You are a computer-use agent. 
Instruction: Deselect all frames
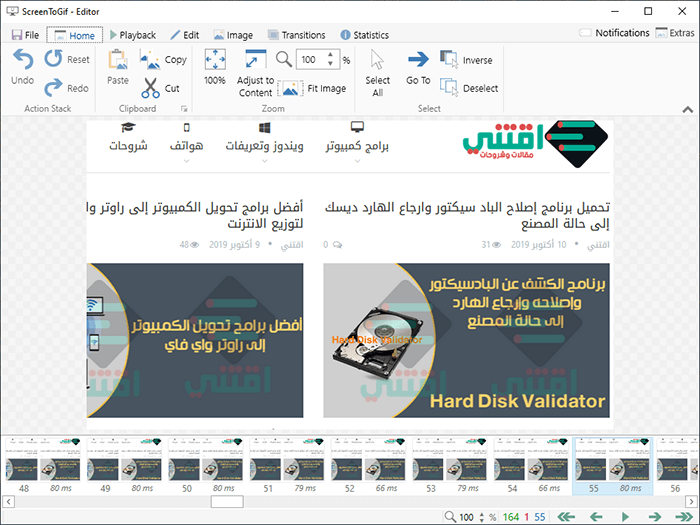pos(469,88)
